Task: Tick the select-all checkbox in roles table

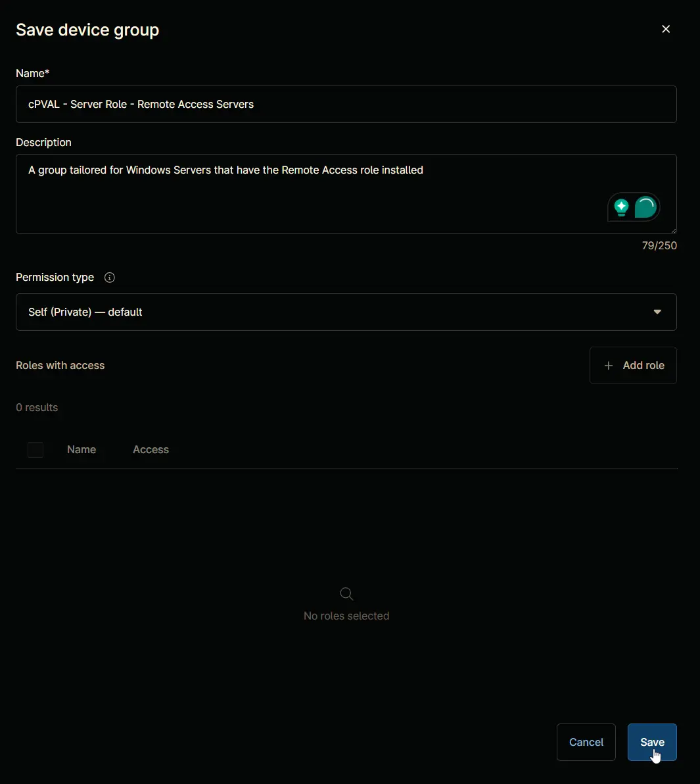Action: coord(35,449)
